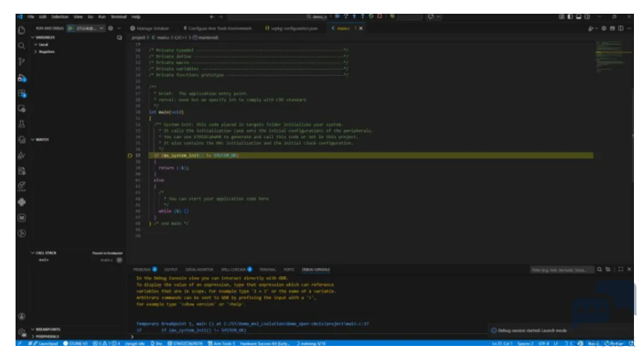644x356 pixels.
Task: Switch to Configure Arm Tools Environment tab
Action: [x=218, y=28]
